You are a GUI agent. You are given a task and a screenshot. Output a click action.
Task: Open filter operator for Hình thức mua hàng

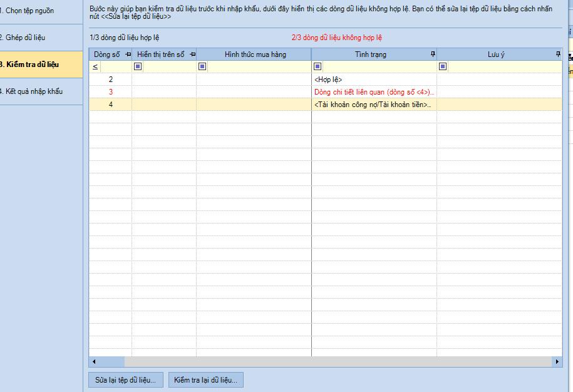coord(202,66)
